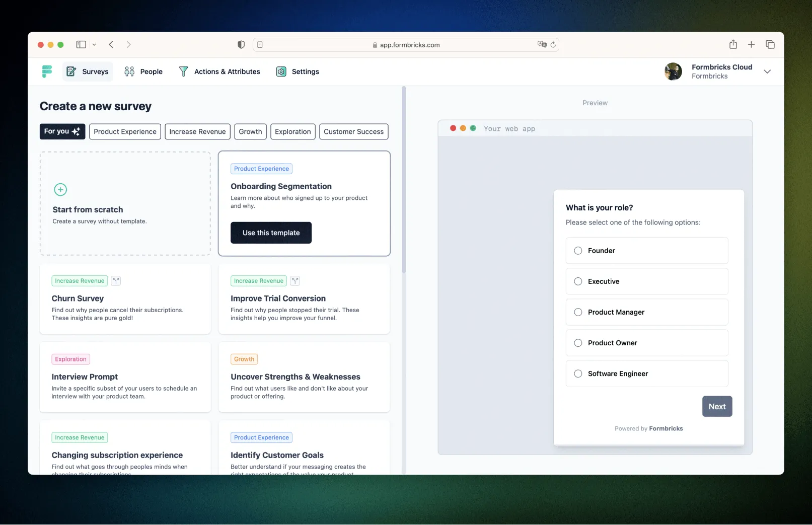Click the Exploration tag on Interview Prompt

click(x=70, y=359)
